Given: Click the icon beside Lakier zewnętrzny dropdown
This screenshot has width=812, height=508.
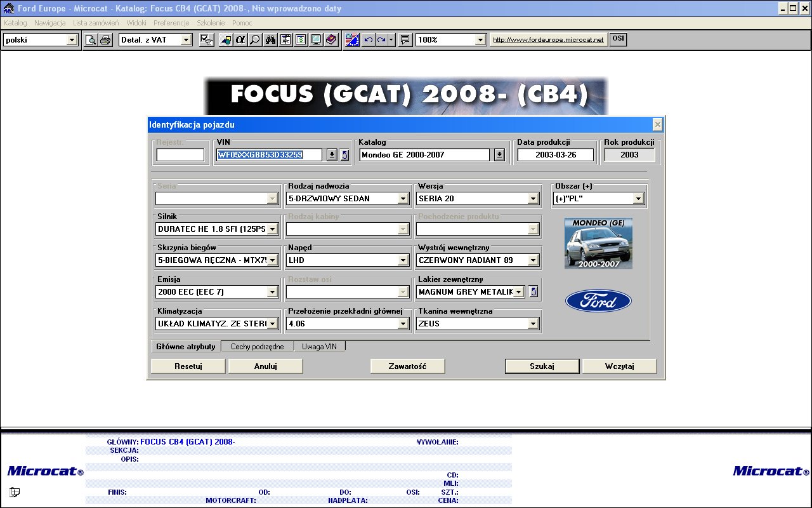Looking at the screenshot, I should (x=534, y=291).
